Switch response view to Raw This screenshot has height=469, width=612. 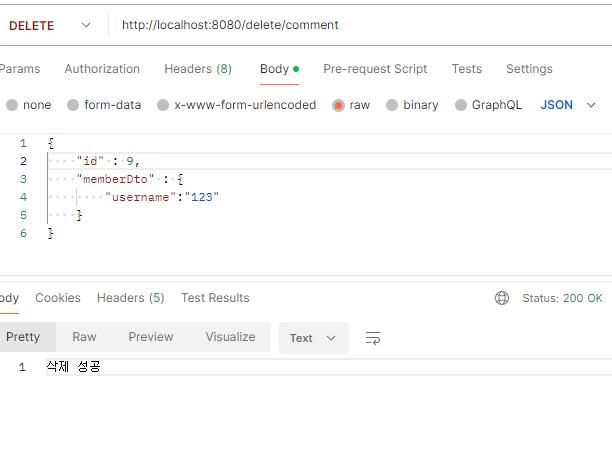point(84,337)
